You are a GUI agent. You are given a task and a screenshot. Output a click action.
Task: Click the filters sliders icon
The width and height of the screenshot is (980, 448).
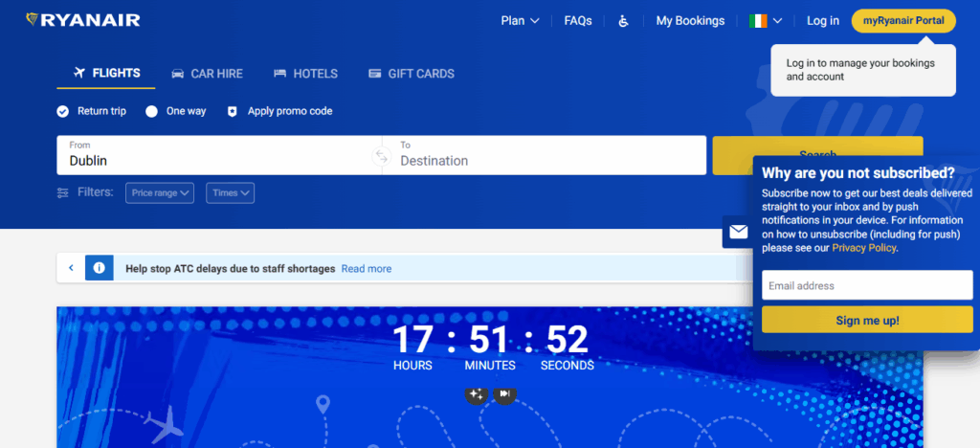[x=63, y=192]
